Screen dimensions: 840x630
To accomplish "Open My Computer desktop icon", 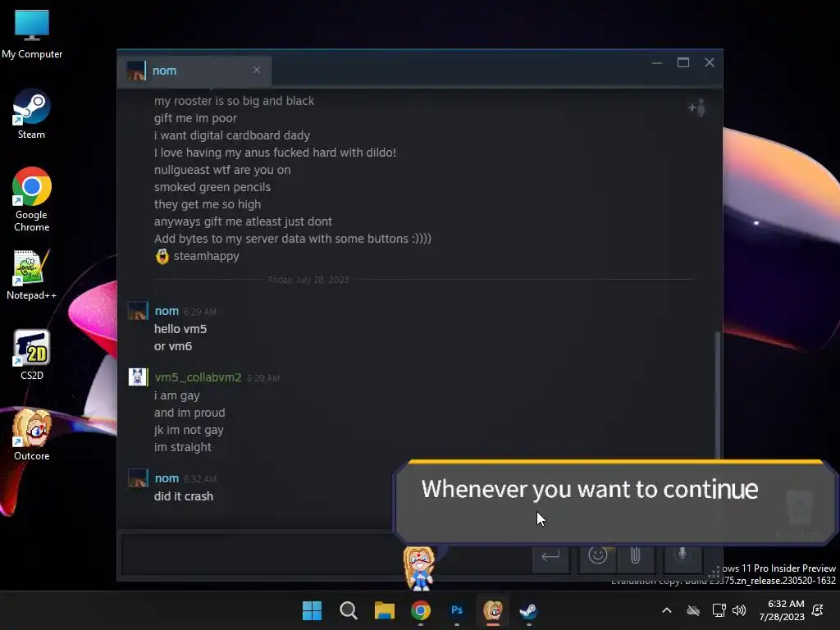I will point(32,34).
